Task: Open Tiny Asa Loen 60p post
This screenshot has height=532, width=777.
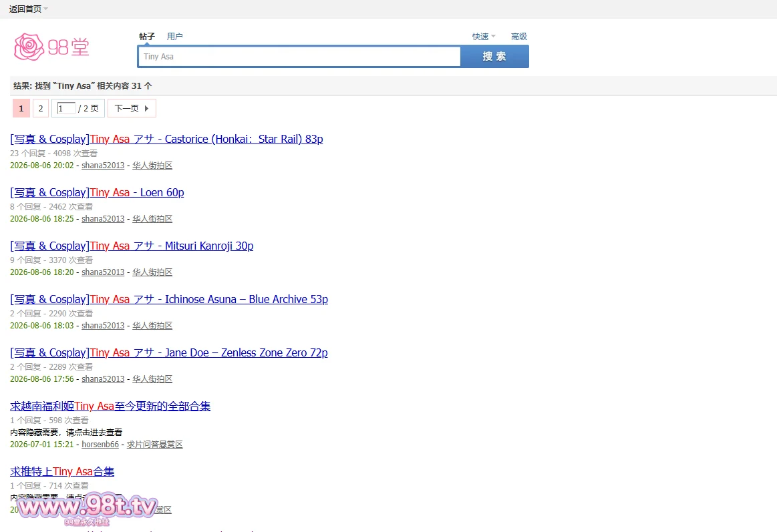Action: 97,192
